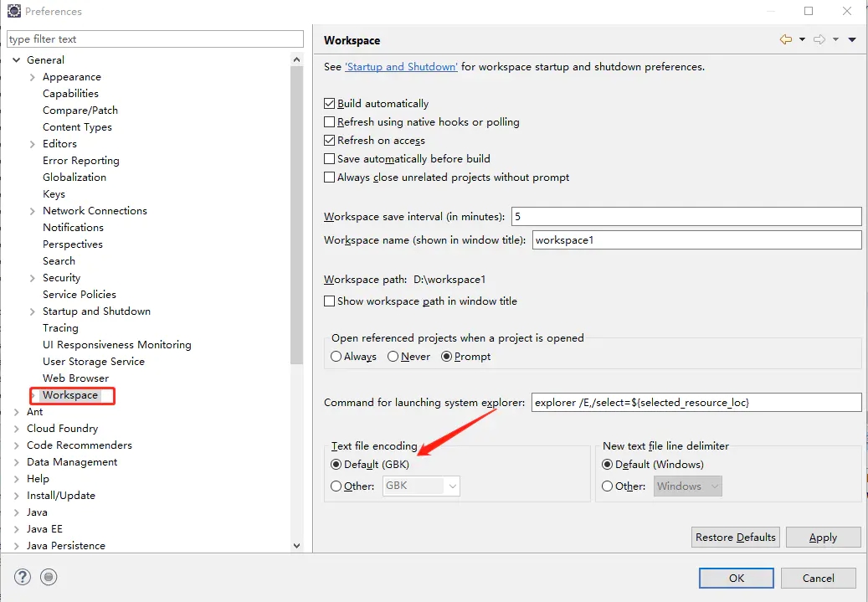Click the record preferences circle icon
This screenshot has height=602, width=868.
coord(49,576)
